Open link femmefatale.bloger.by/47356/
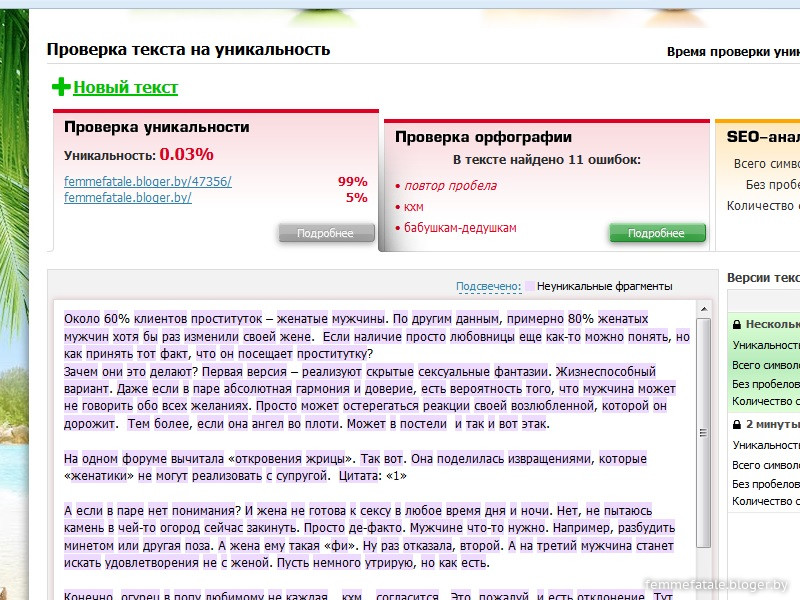Image resolution: width=800 pixels, height=600 pixels. tap(148, 181)
